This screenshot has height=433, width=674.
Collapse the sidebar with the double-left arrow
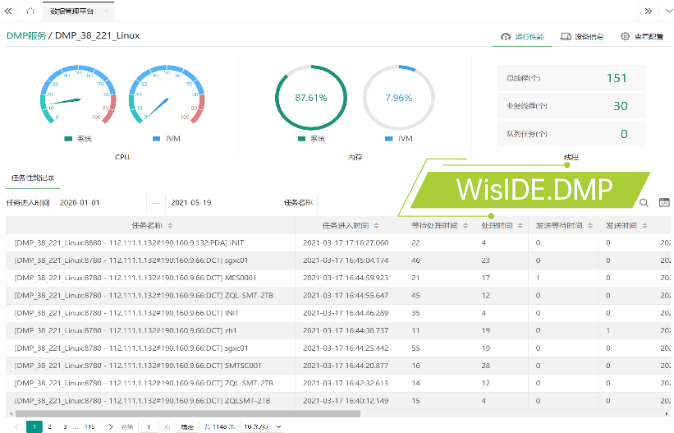coord(8,10)
